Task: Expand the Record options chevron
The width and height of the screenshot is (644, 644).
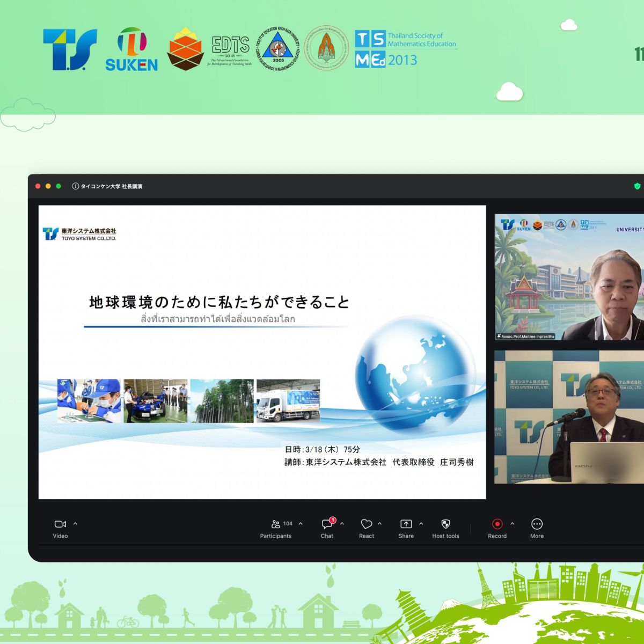Action: (512, 524)
